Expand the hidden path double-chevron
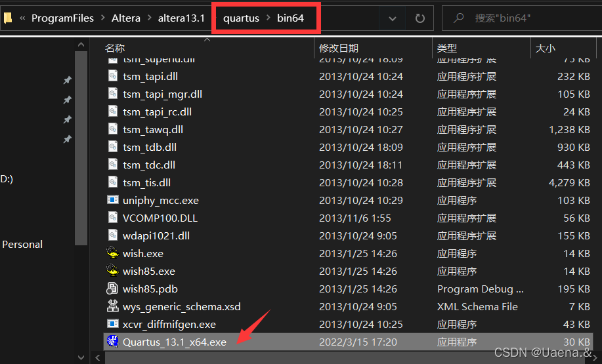Image resolution: width=602 pixels, height=364 pixels. coord(23,18)
